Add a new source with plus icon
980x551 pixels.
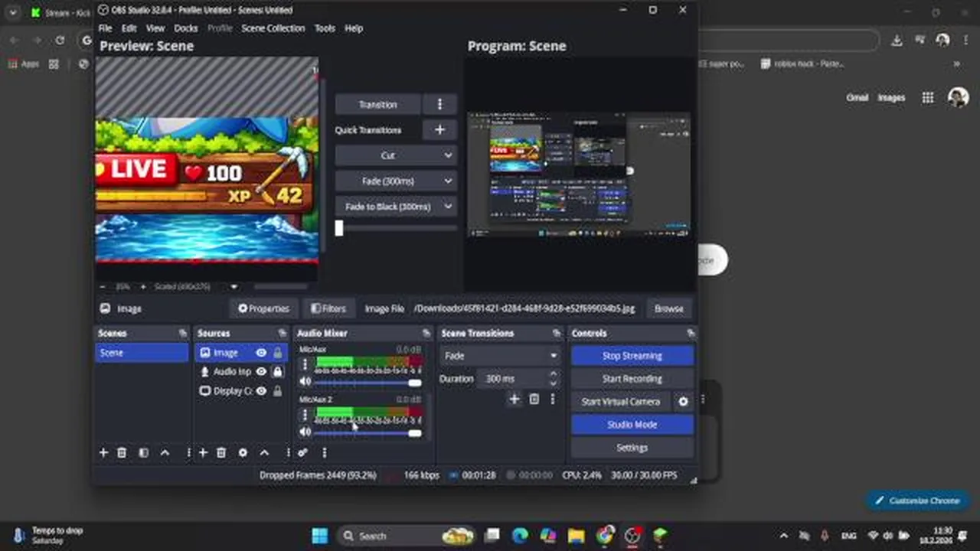coord(203,453)
